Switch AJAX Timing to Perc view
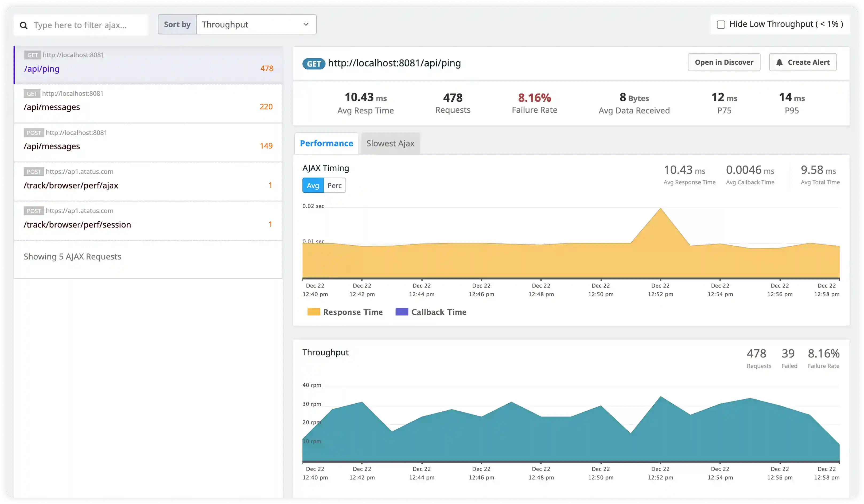Screen dimensions: 864x504 click(x=334, y=185)
